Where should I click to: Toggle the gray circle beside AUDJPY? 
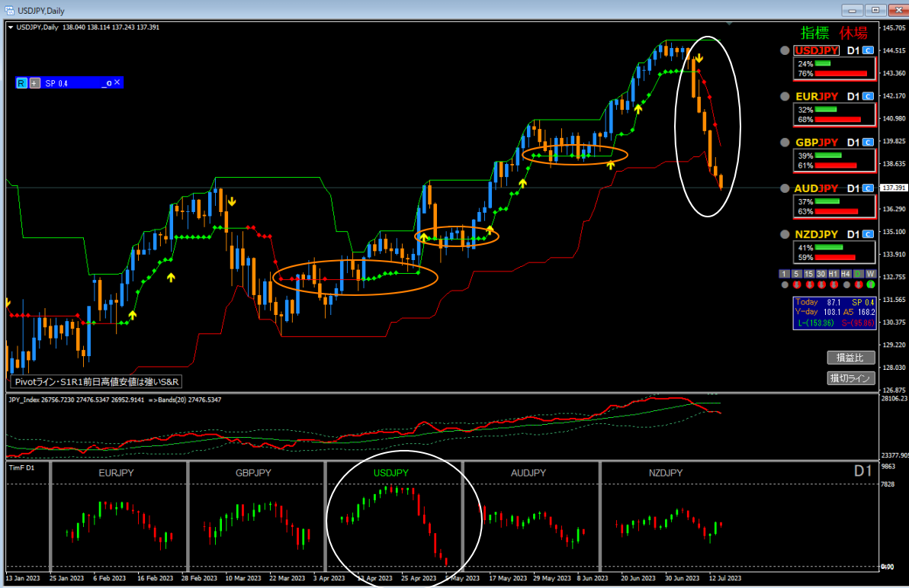tap(785, 188)
